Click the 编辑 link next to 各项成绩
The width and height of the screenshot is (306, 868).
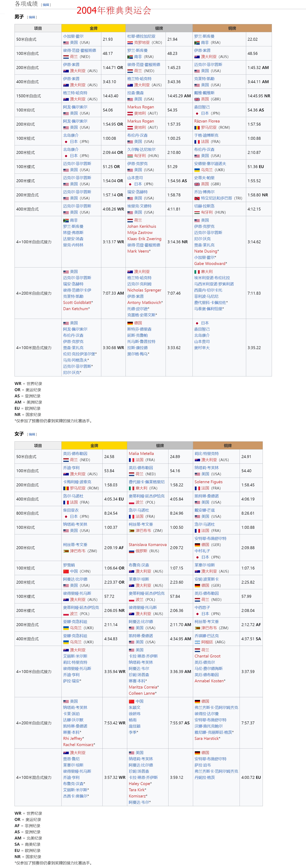(x=46, y=5)
